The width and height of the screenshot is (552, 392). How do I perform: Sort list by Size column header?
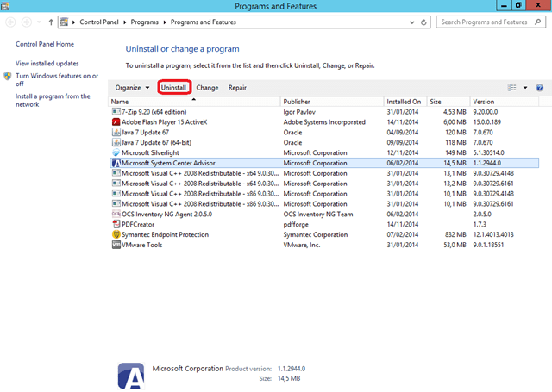[448, 102]
